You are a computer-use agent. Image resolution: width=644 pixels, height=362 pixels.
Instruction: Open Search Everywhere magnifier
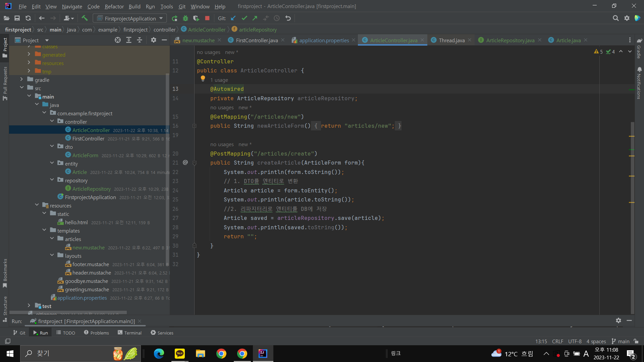pos(615,18)
